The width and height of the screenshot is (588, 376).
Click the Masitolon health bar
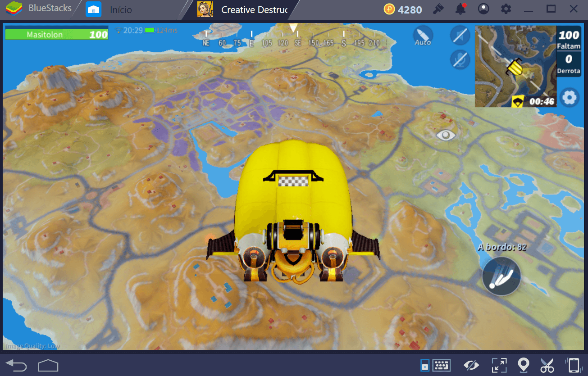pos(57,34)
